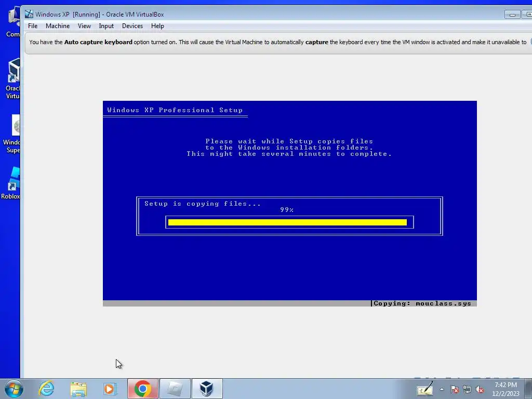Click the 'Windows XP Professional Setup' heading
The image size is (532, 399).
[x=175, y=110]
